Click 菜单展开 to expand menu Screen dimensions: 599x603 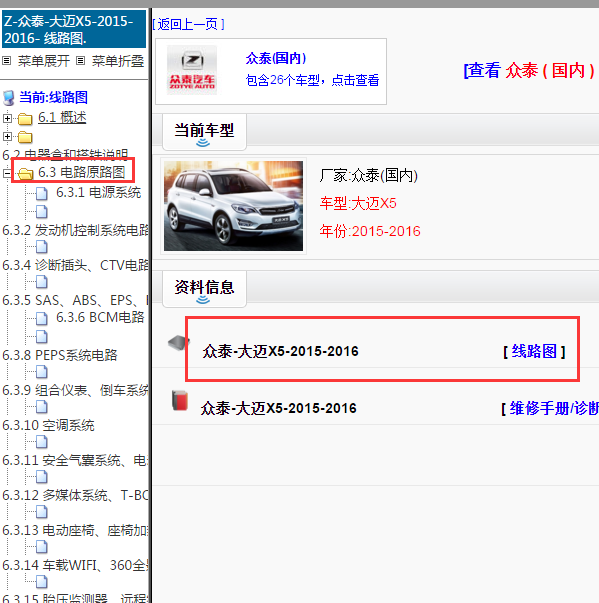[x=44, y=61]
